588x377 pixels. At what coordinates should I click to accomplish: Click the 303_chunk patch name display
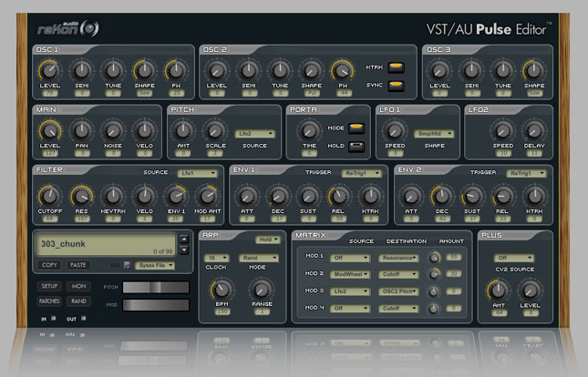[x=106, y=244]
